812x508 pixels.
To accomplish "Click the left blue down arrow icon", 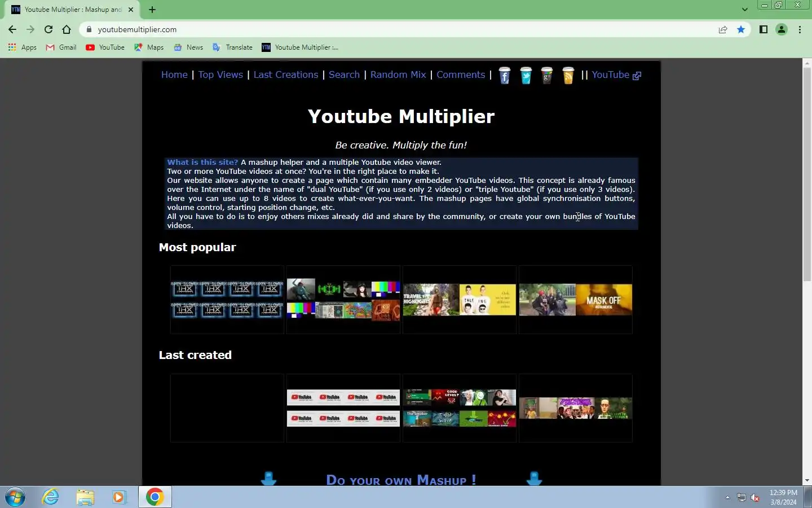I will click(x=268, y=479).
